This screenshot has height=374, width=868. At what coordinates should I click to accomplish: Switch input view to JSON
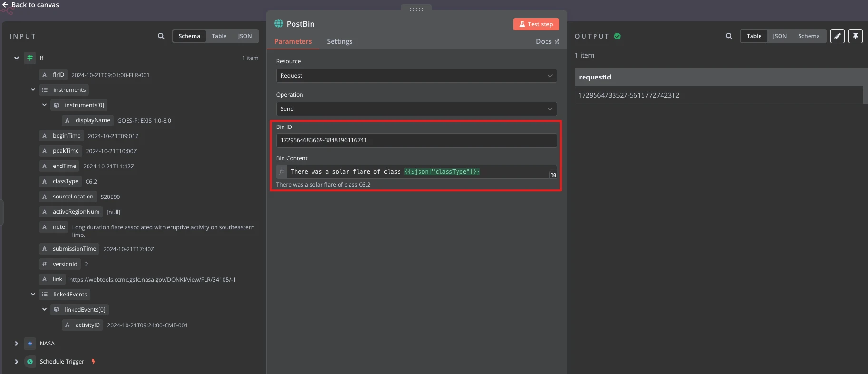(244, 36)
